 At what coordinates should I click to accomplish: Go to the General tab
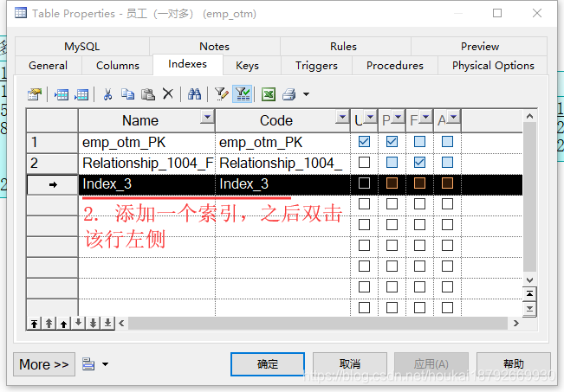point(49,66)
